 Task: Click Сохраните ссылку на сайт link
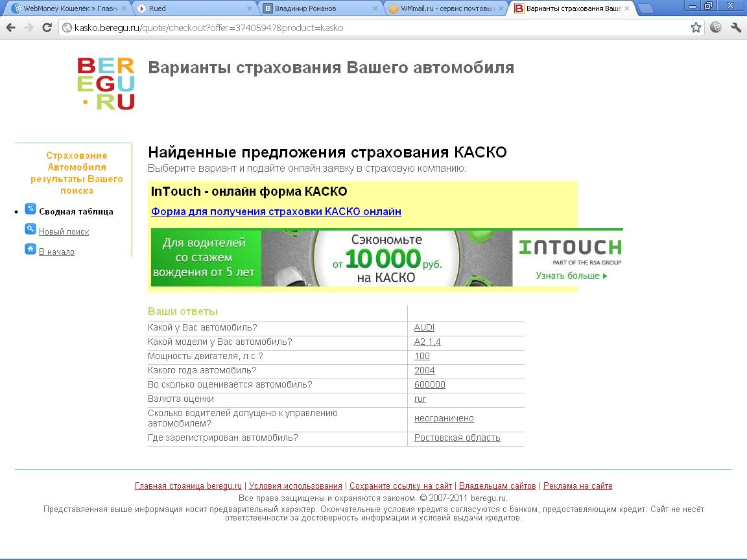[x=401, y=486]
